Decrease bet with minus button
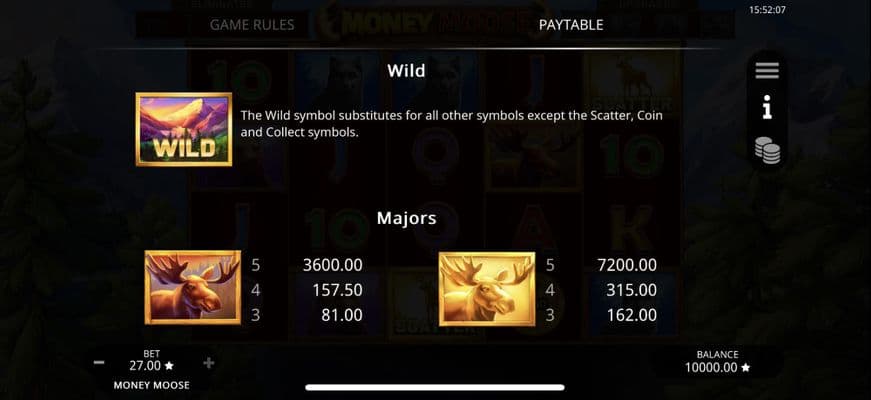Image resolution: width=871 pixels, height=400 pixels. (x=99, y=363)
